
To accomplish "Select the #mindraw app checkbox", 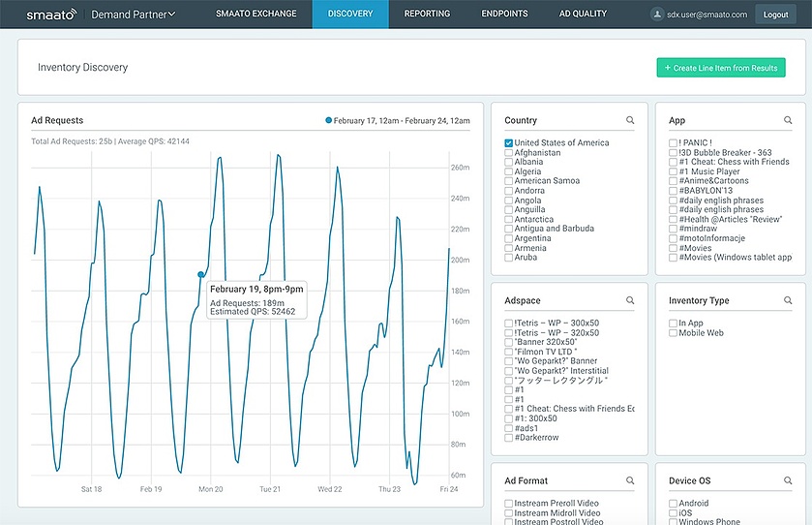I will (x=673, y=229).
